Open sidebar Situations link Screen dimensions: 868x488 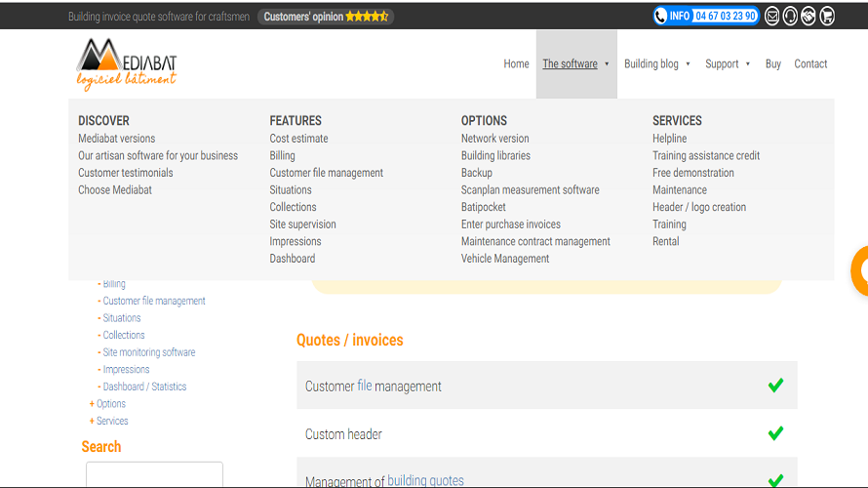[x=121, y=318]
